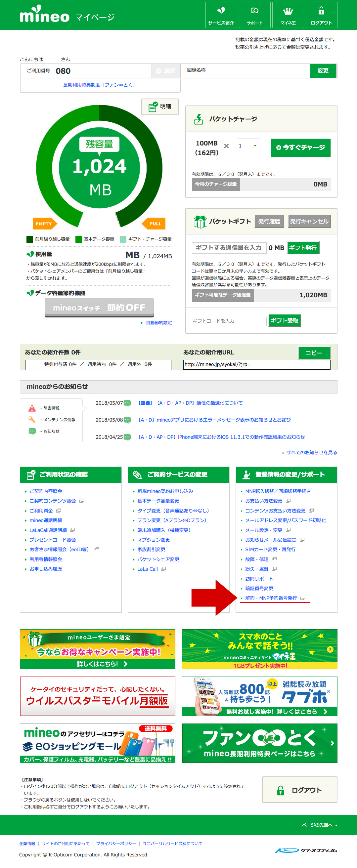Click the 今すぐチャージ button
Image resolution: width=357 pixels, height=868 pixels.
click(300, 147)
